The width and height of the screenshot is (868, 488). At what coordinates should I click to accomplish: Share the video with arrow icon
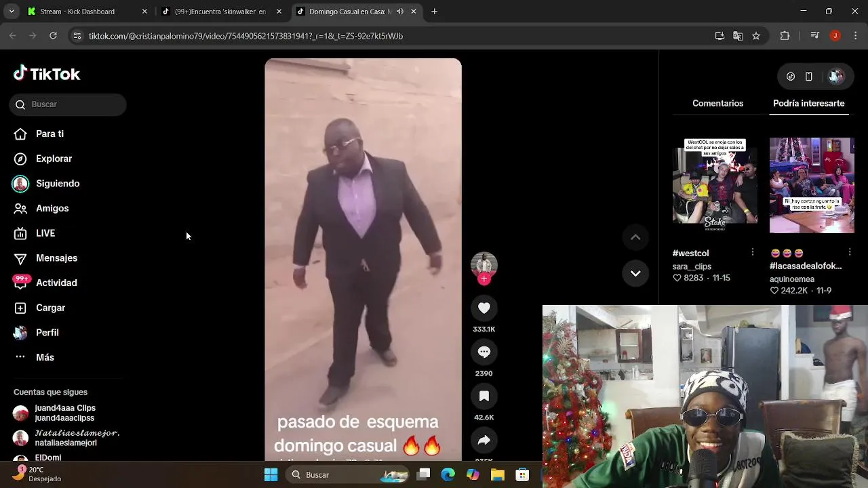click(x=484, y=441)
